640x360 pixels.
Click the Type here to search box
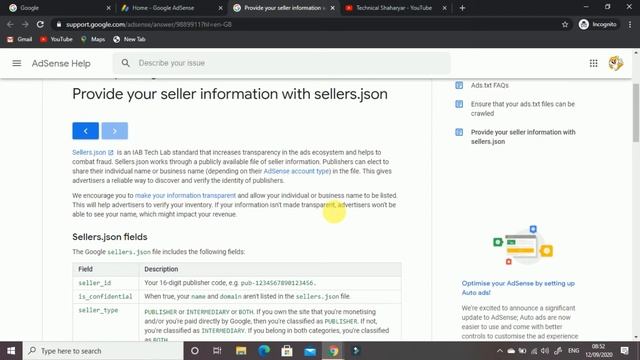(x=103, y=351)
